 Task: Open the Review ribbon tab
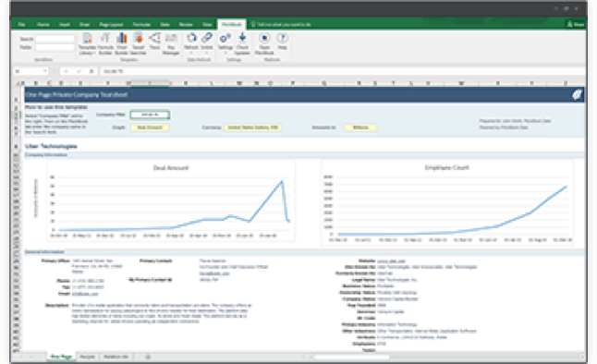(x=186, y=24)
